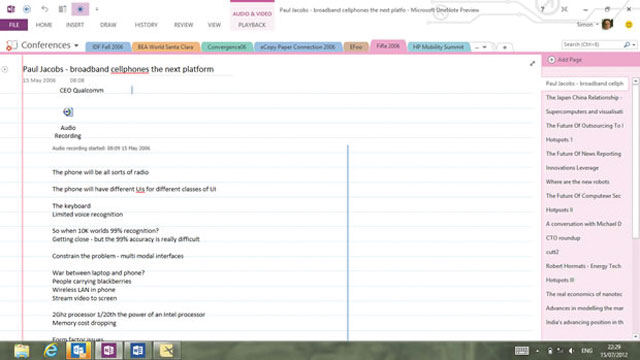Open the Playback ribbon tab
This screenshot has height=360, width=640.
pyautogui.click(x=252, y=25)
